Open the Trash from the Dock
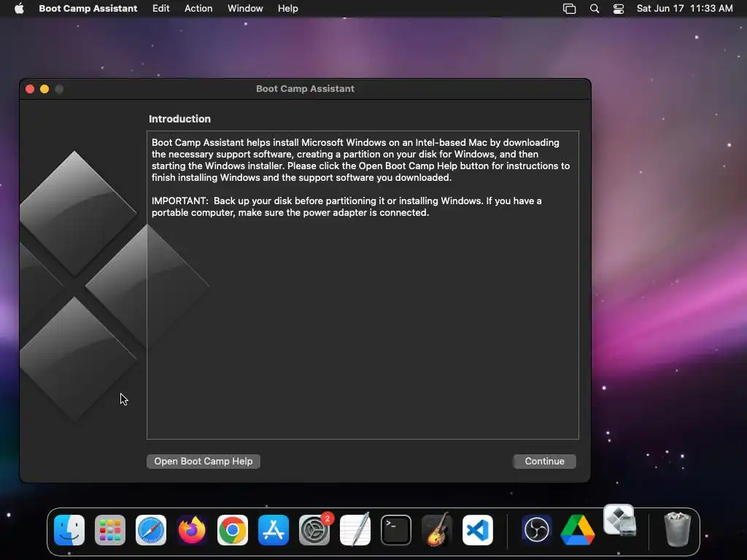This screenshot has height=560, width=747. tap(677, 529)
